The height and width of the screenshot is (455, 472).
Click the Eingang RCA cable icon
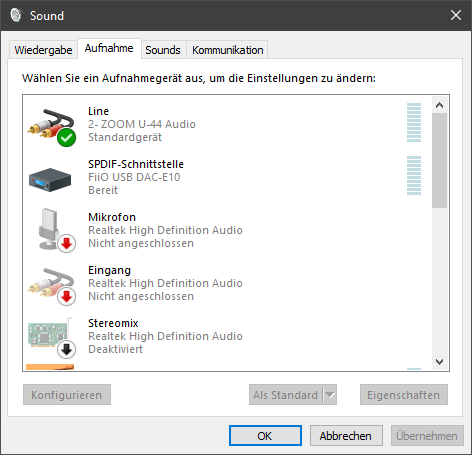pos(52,286)
